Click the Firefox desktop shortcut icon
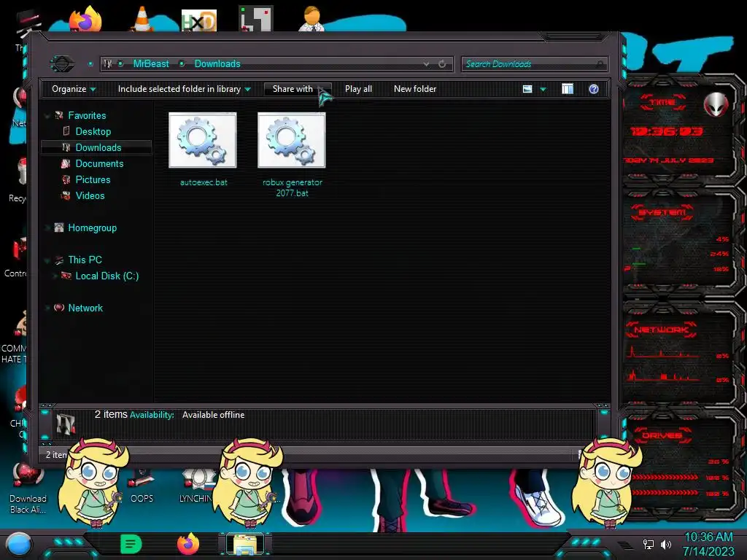 tap(86, 18)
